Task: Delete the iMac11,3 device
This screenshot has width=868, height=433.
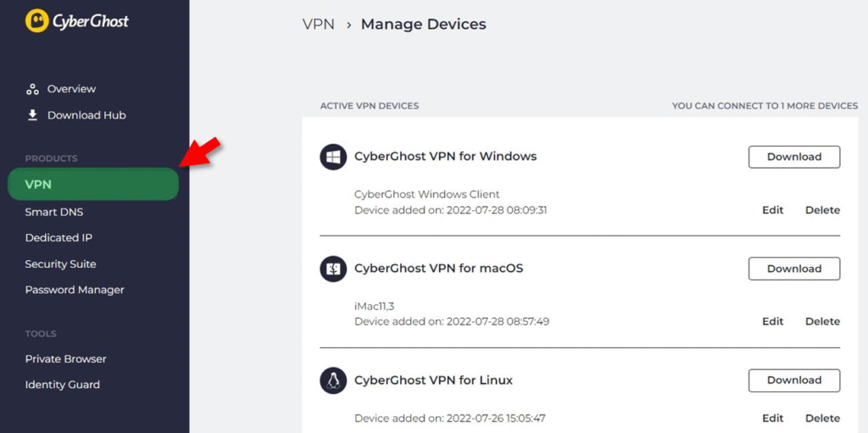Action: pos(822,322)
